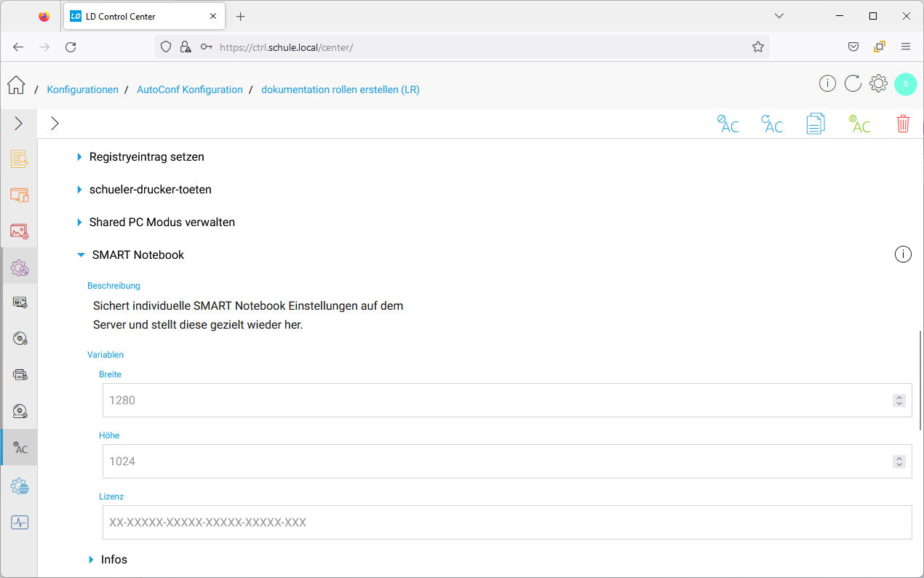Show the padlock connection details

pos(186,47)
